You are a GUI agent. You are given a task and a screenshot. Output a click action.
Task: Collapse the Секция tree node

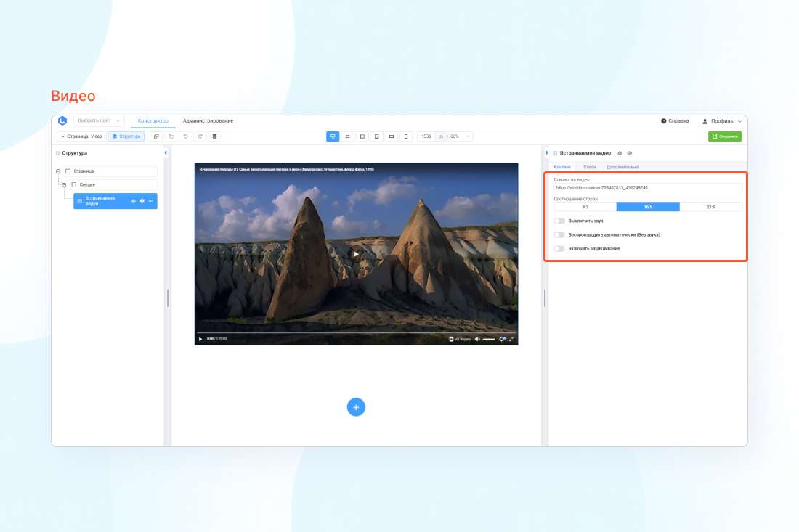point(64,185)
